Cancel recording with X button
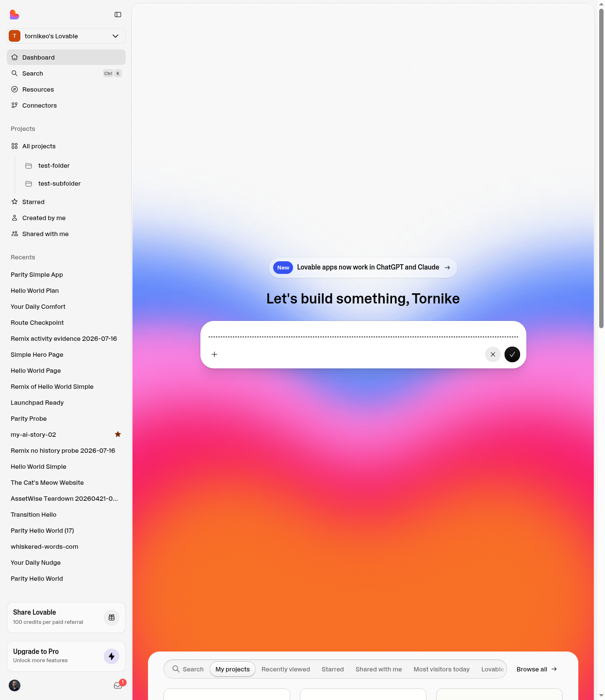 (493, 354)
